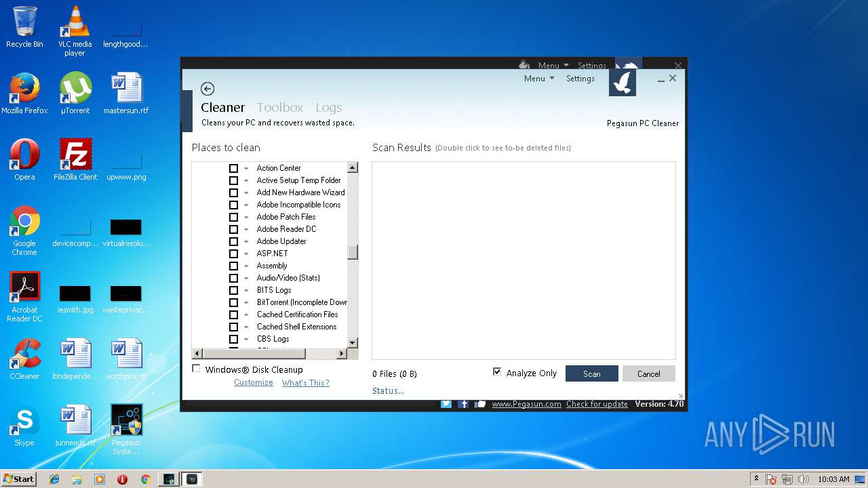Click the taskbar clock showing 10:03 AM

[833, 479]
